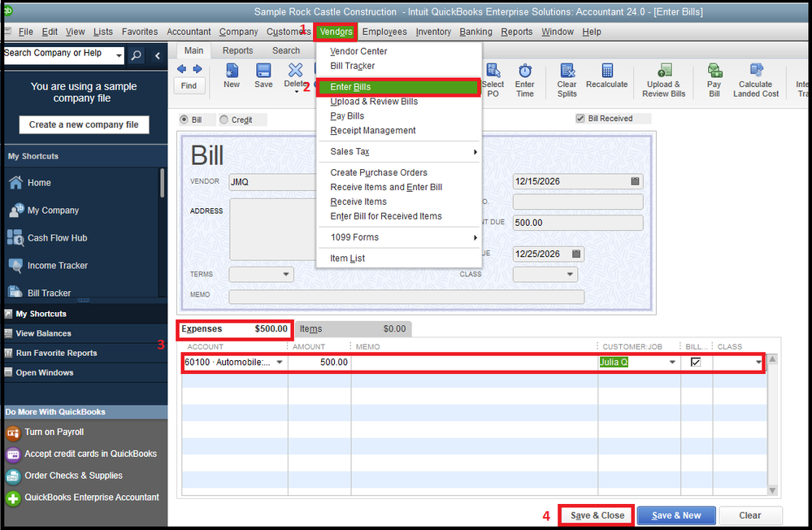Image resolution: width=812 pixels, height=530 pixels.
Task: Click Create a new company file
Action: (x=84, y=125)
